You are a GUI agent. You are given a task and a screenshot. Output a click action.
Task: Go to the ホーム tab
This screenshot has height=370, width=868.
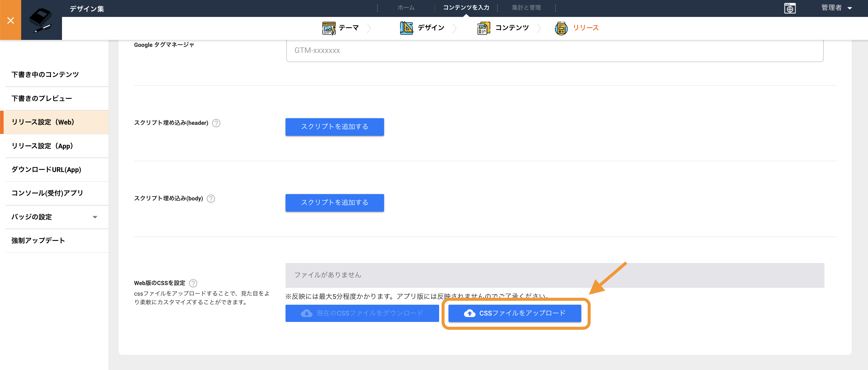coord(406,8)
